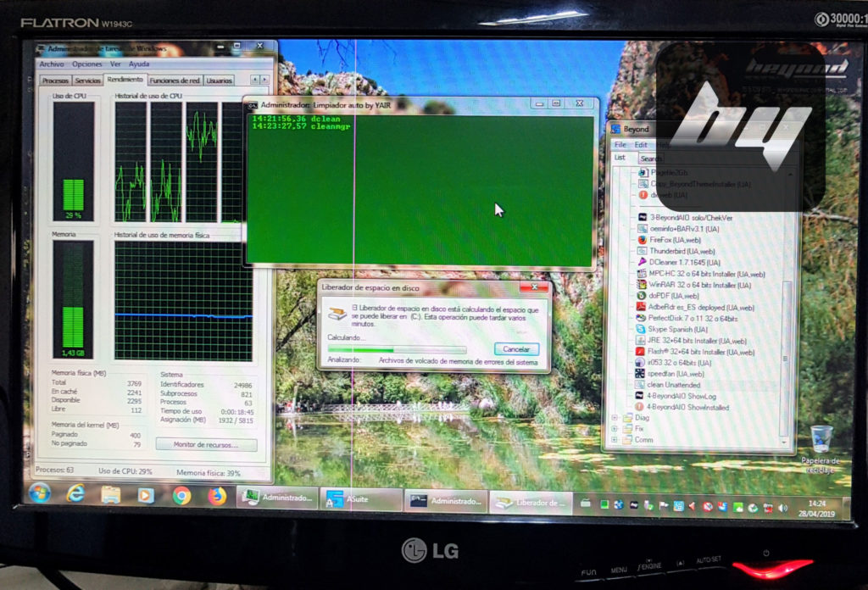The height and width of the screenshot is (590, 868).
Task: Open Windows Explorer folder icon in taskbar
Action: pyautogui.click(x=110, y=494)
